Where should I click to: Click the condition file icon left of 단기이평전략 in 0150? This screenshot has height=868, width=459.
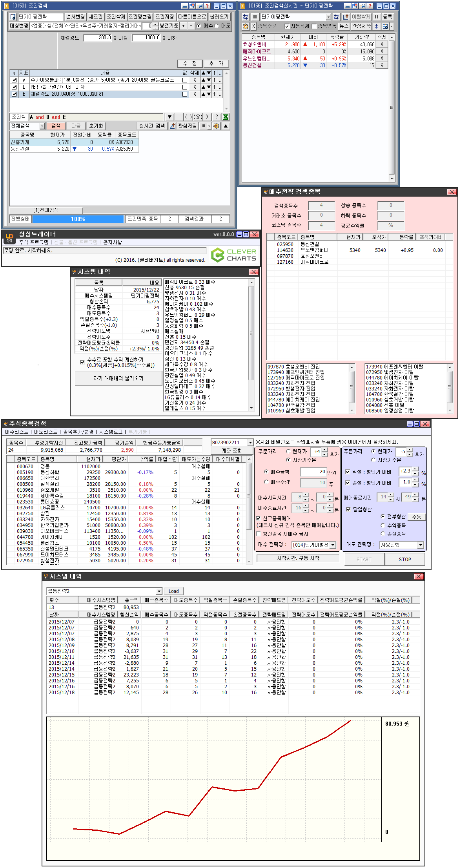click(x=13, y=17)
